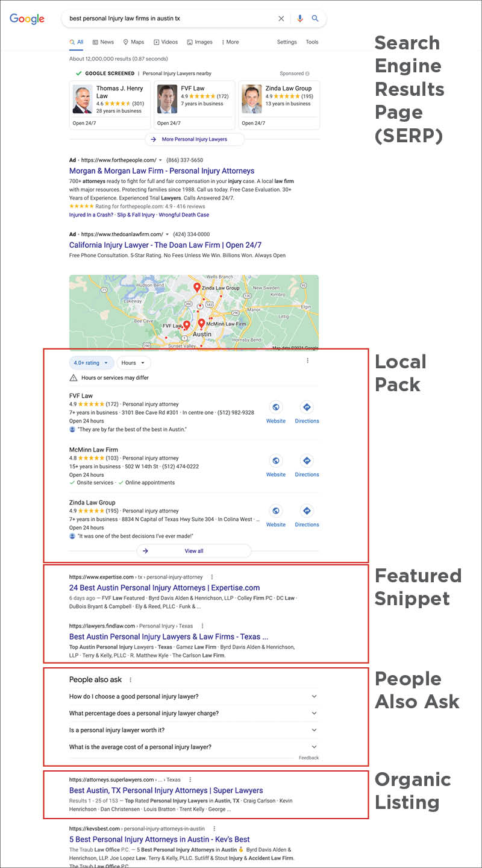Open the three-dot menu beside People also ask

click(131, 679)
